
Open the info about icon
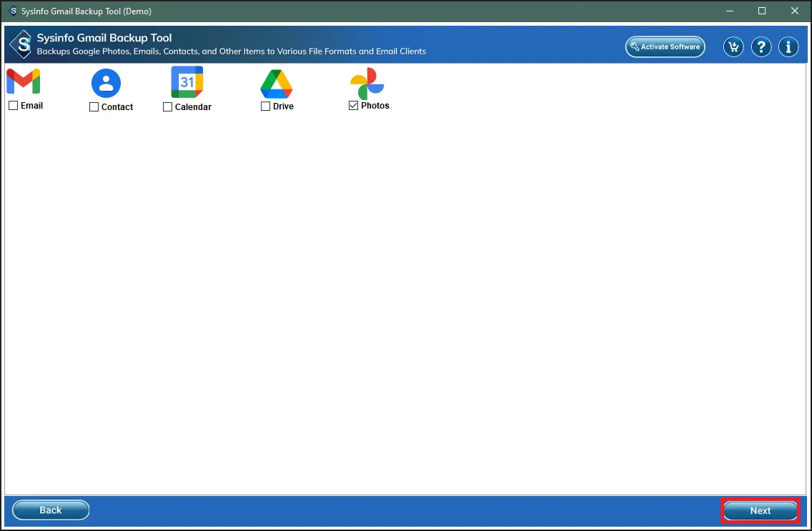pyautogui.click(x=788, y=47)
